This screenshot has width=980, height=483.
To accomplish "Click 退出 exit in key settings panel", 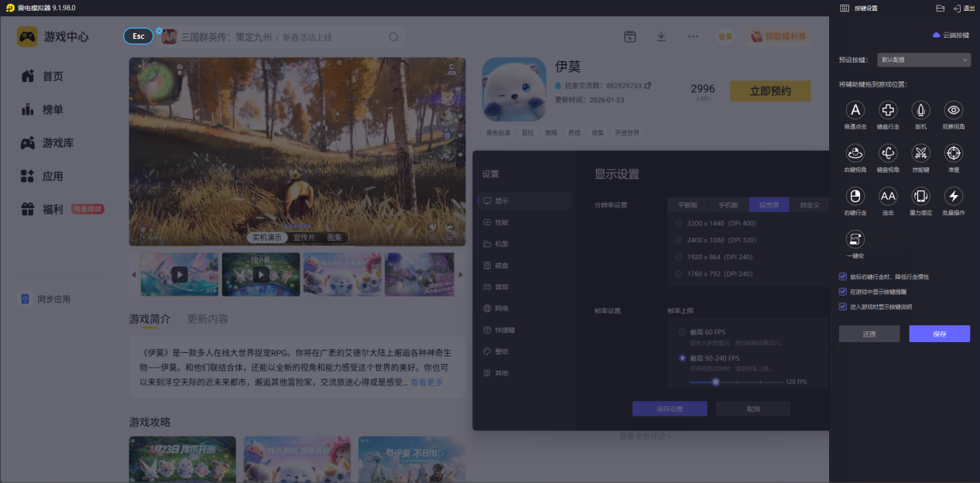I will (964, 8).
